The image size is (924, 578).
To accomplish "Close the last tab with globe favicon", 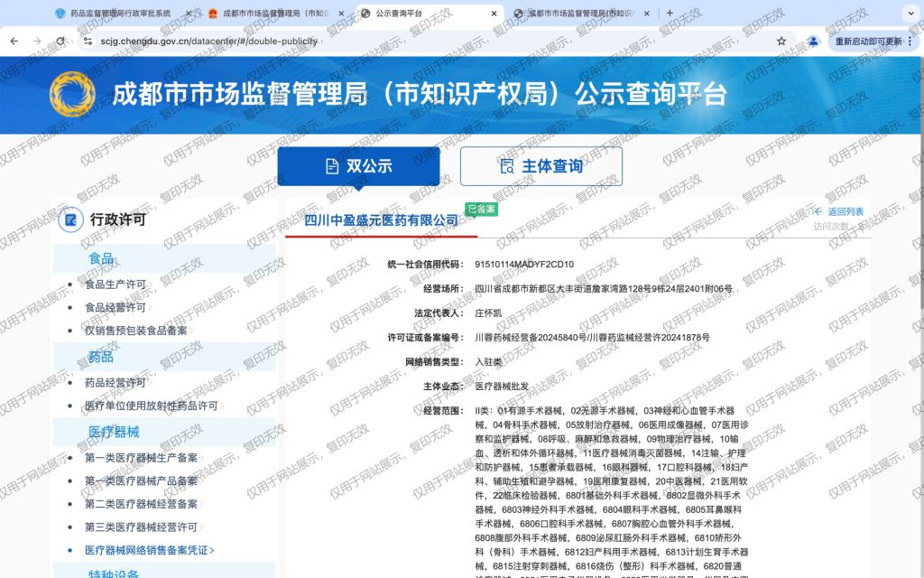I will (646, 13).
